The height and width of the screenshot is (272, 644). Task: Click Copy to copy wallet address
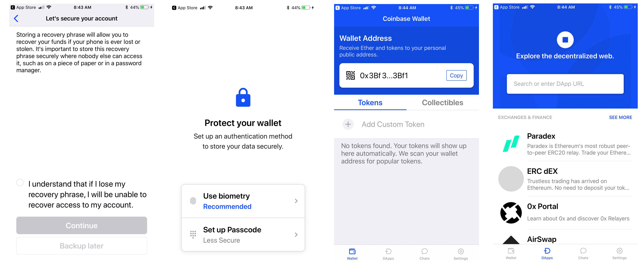point(456,76)
